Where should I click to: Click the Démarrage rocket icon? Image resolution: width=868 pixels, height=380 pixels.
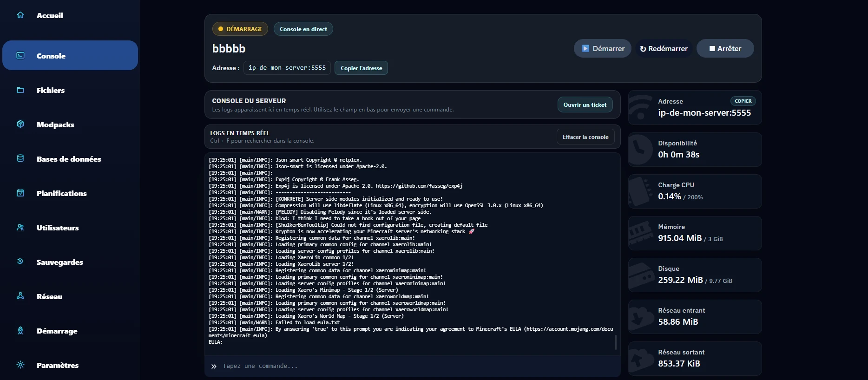[x=20, y=330]
